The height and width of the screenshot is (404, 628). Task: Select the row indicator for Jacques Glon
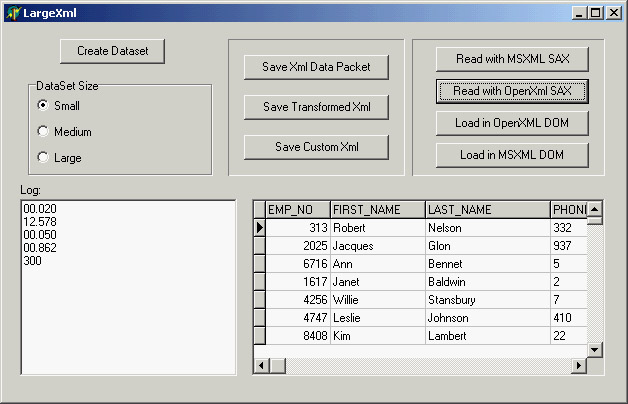tap(260, 246)
